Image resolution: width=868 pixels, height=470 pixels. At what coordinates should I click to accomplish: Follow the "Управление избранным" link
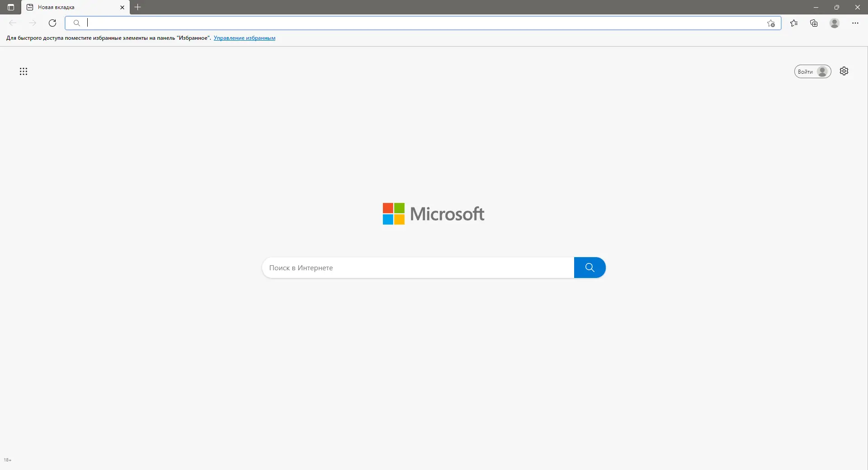coord(245,38)
